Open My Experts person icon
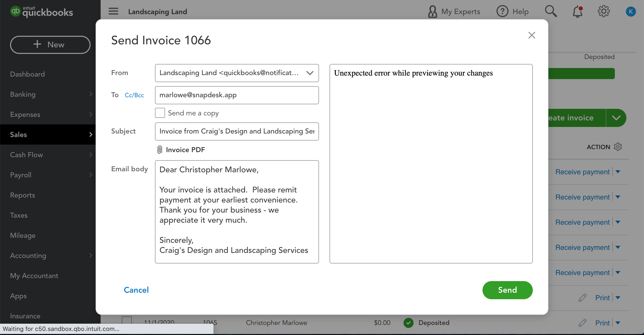Screen dimensions: 644x335 coord(432,12)
